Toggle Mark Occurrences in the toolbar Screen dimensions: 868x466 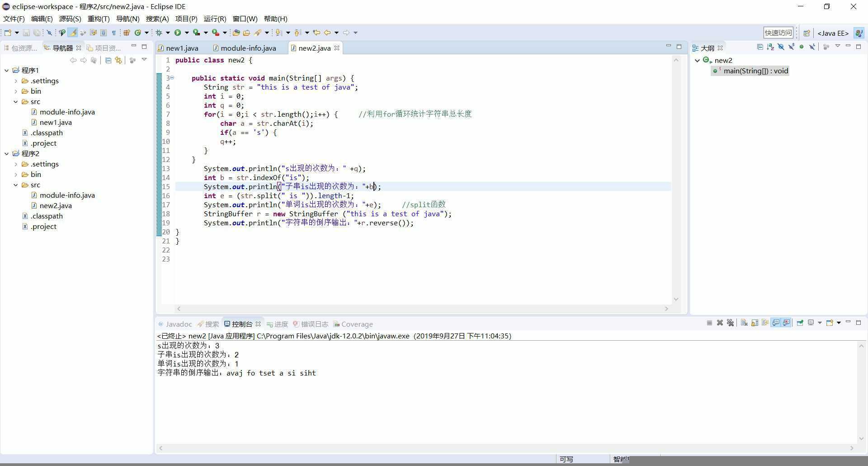[73, 33]
